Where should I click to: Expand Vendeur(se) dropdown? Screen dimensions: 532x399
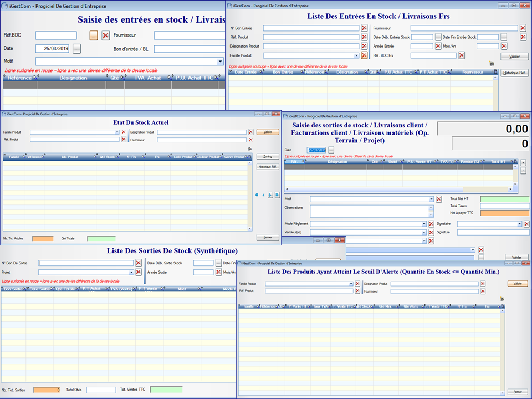click(424, 232)
